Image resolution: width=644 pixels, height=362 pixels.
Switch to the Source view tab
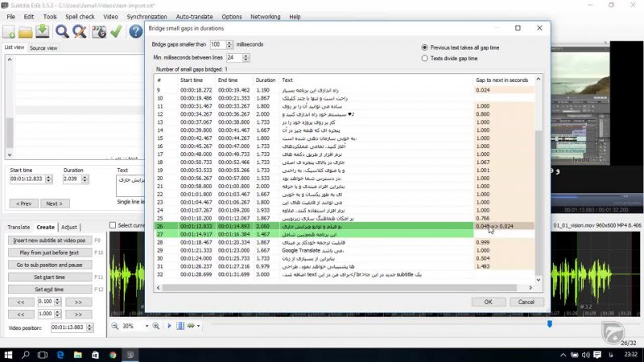43,48
